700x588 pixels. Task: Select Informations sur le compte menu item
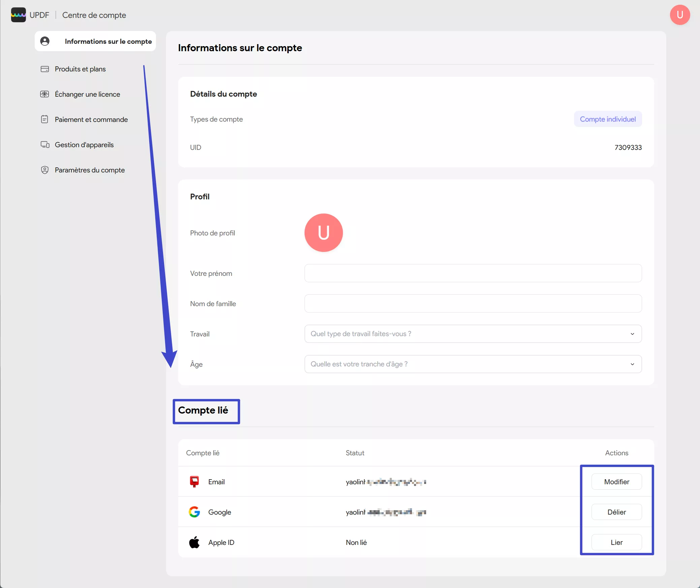(95, 41)
